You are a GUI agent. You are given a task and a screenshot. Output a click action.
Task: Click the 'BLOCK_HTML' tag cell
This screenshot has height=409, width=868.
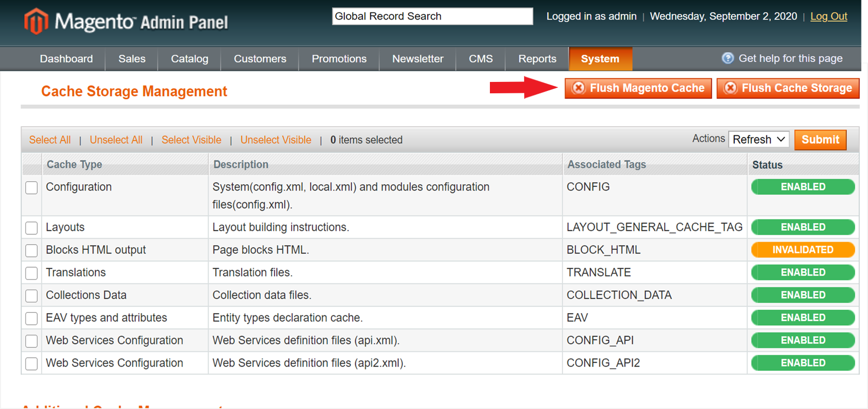654,250
